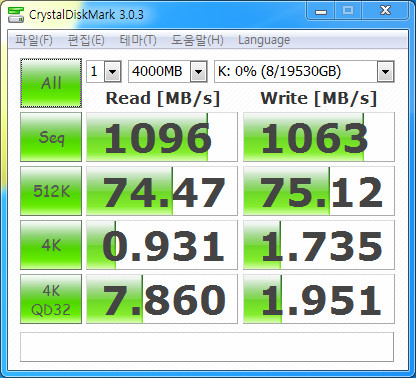The width and height of the screenshot is (416, 378).
Task: Expand the test run count dropdown
Action: tap(113, 71)
